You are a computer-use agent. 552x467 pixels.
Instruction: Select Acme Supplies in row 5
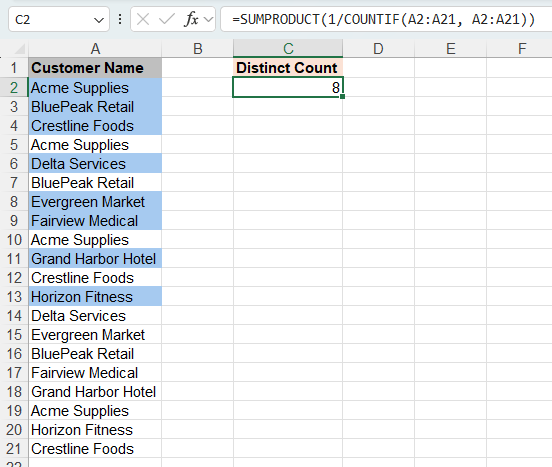click(95, 145)
